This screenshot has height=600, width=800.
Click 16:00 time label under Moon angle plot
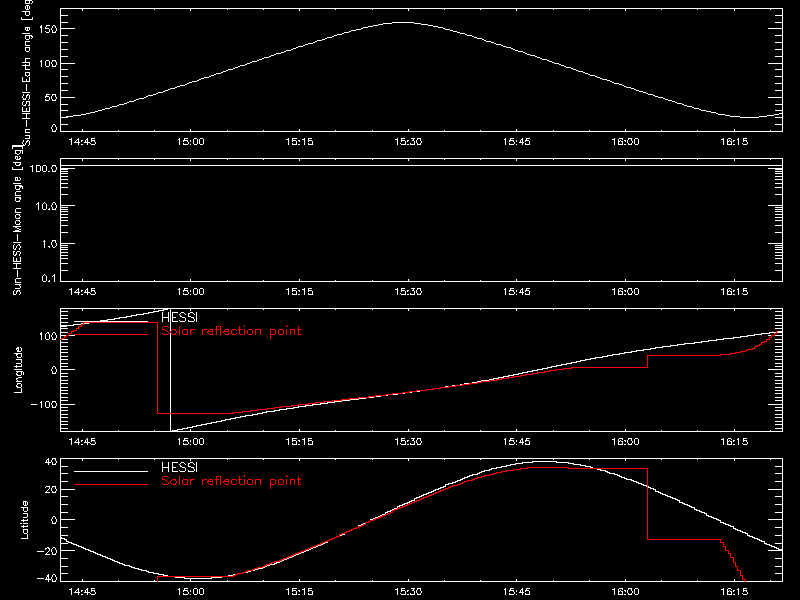pyautogui.click(x=626, y=292)
